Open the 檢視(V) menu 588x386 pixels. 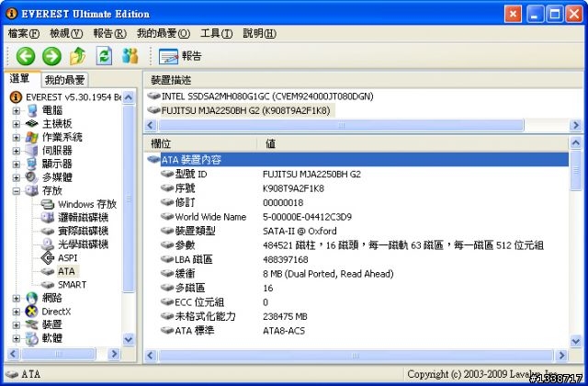click(66, 33)
